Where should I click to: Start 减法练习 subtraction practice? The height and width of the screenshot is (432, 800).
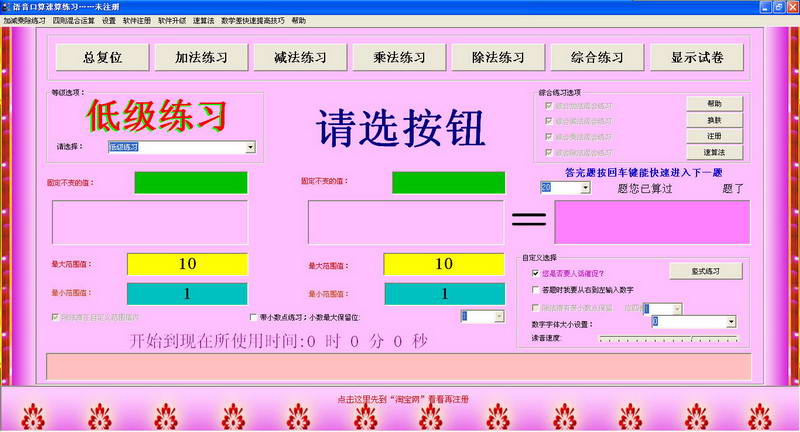(301, 57)
